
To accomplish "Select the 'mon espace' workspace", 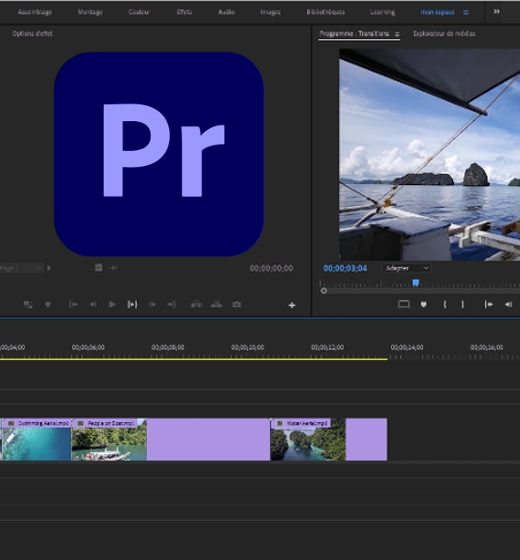I will 437,12.
